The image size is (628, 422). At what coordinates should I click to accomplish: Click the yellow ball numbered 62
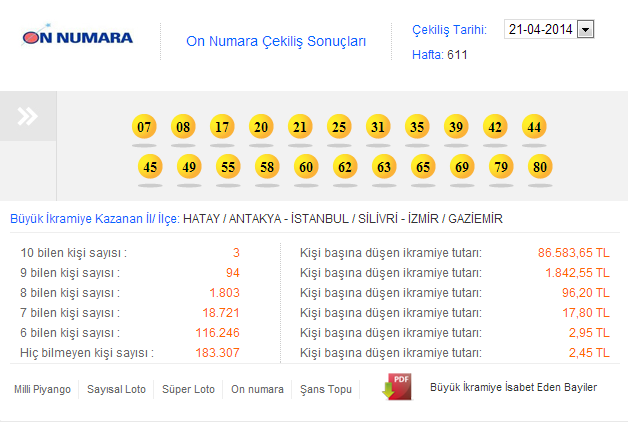point(345,167)
